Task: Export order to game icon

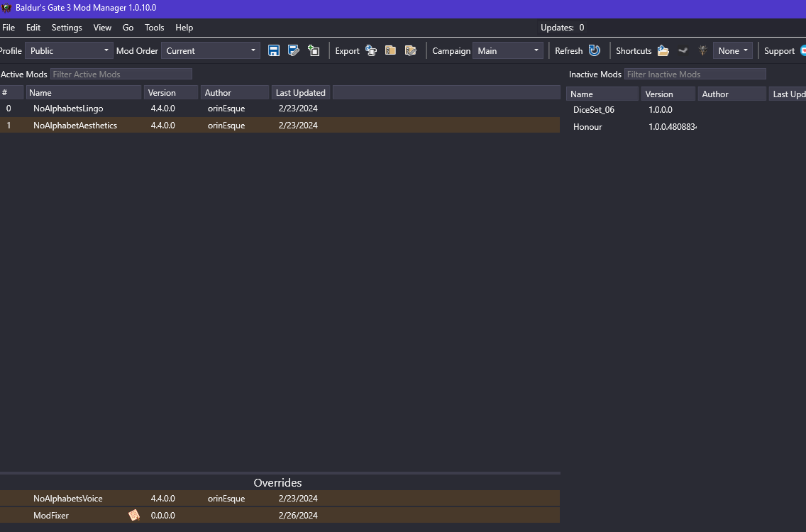Action: click(x=371, y=50)
